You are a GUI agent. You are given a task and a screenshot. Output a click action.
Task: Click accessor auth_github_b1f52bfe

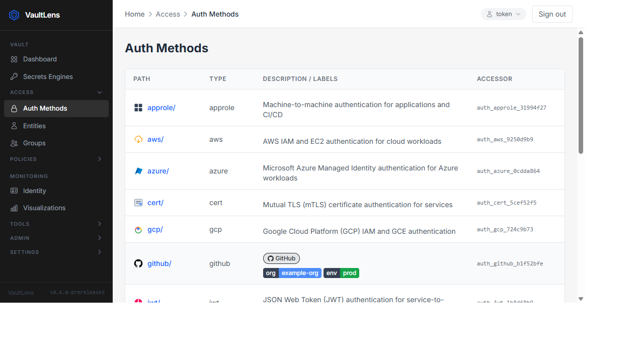[x=510, y=263]
